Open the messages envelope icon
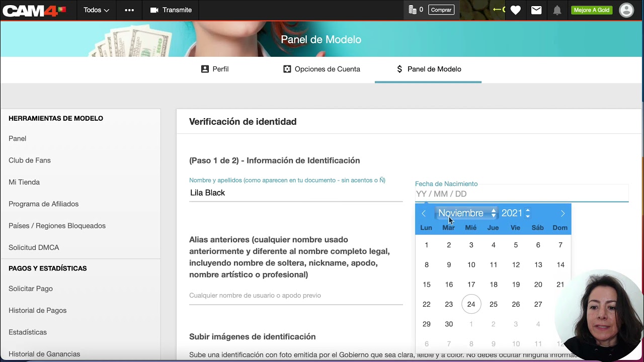 tap(536, 10)
